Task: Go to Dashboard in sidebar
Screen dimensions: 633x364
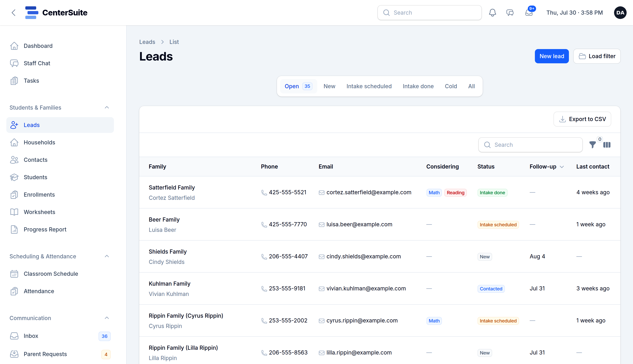Action: tap(60, 46)
